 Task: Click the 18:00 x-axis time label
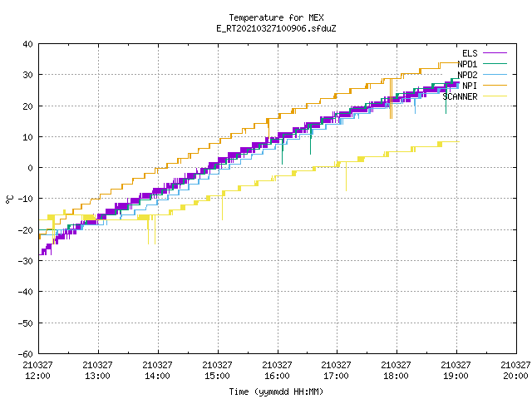click(x=396, y=376)
